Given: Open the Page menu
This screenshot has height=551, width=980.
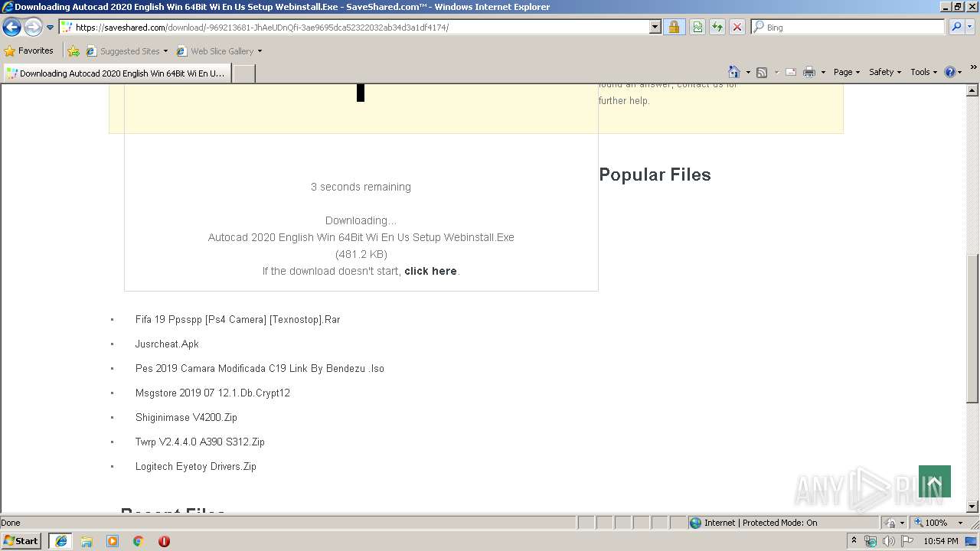Looking at the screenshot, I should pyautogui.click(x=846, y=72).
